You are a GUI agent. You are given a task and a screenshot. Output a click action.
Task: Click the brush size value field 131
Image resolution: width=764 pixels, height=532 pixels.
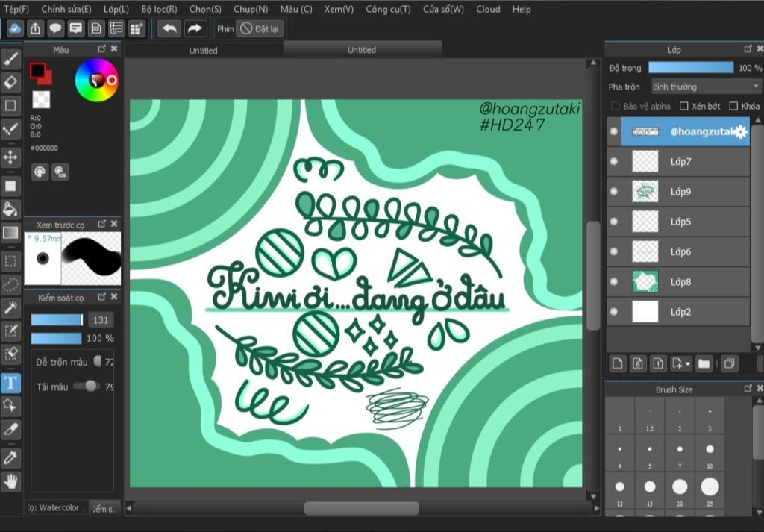coord(101,320)
